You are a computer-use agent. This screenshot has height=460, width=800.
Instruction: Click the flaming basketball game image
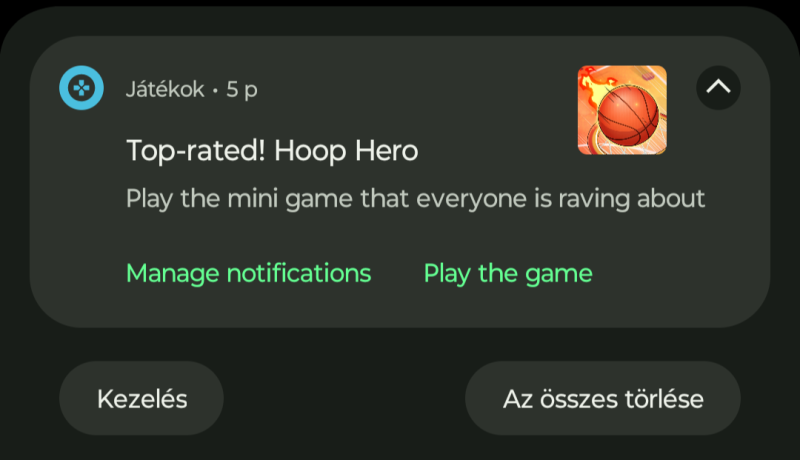[622, 110]
